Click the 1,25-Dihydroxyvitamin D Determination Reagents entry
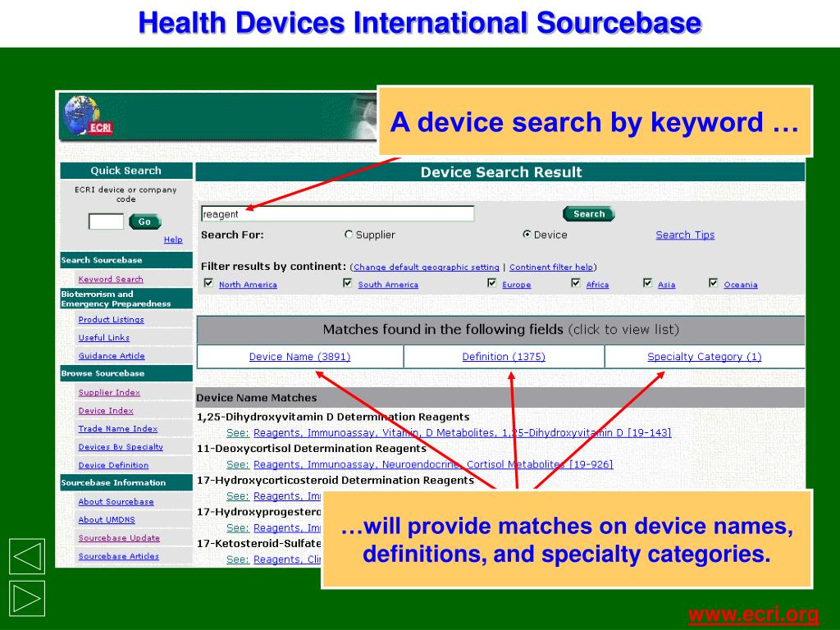This screenshot has height=630, width=840. pos(333,417)
